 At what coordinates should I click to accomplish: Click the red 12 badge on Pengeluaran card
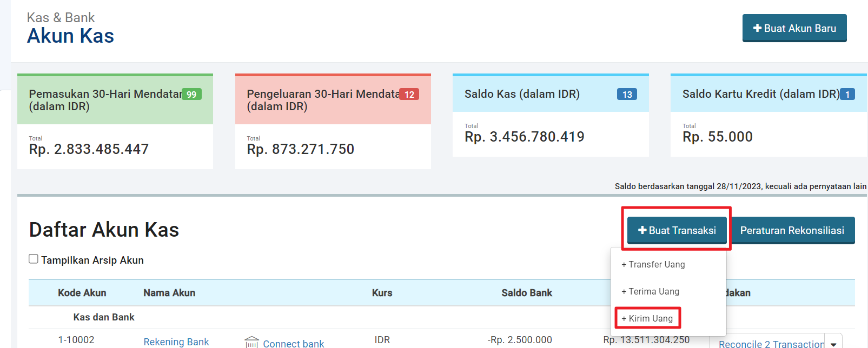pyautogui.click(x=409, y=95)
